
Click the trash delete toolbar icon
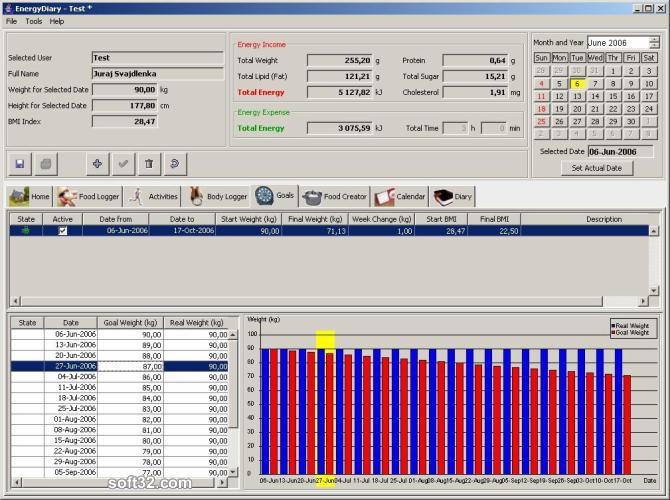(149, 164)
